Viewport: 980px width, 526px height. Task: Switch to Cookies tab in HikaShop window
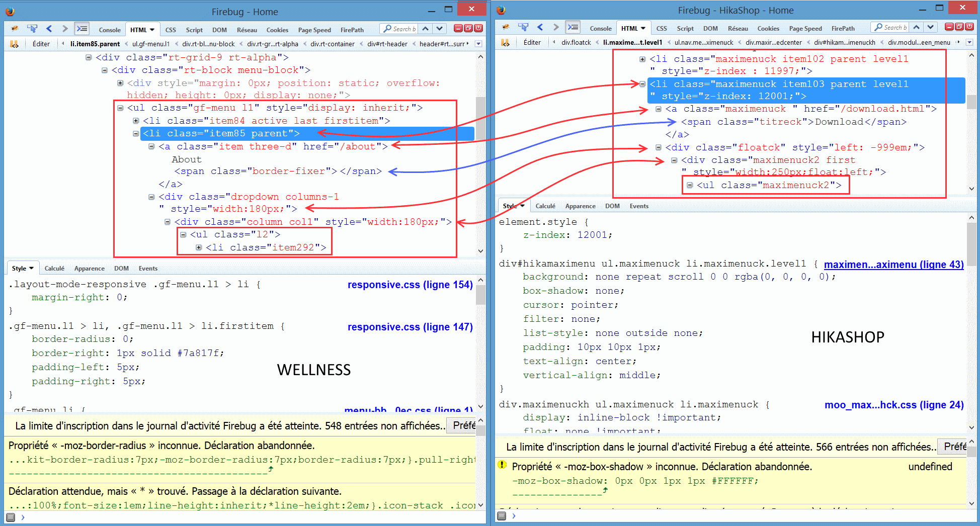point(768,29)
